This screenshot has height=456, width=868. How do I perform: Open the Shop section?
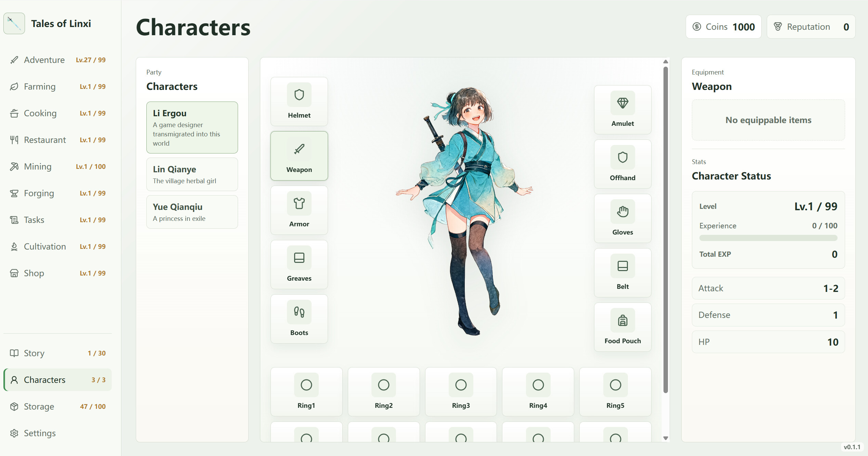click(x=57, y=273)
